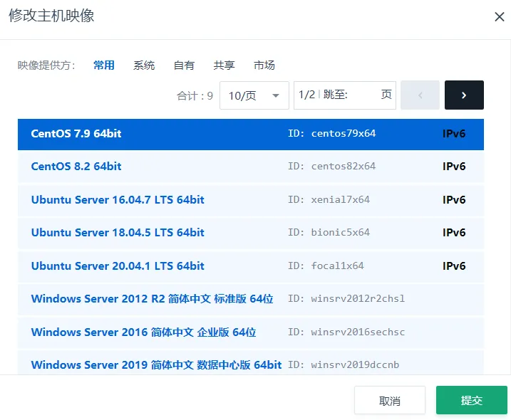Viewport: 511px width, 420px height.
Task: Switch to the 共享 provider tab
Action: (224, 65)
